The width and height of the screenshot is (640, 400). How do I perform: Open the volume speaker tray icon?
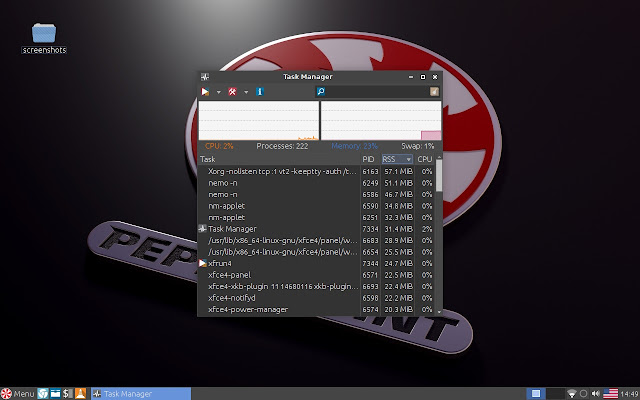596,393
